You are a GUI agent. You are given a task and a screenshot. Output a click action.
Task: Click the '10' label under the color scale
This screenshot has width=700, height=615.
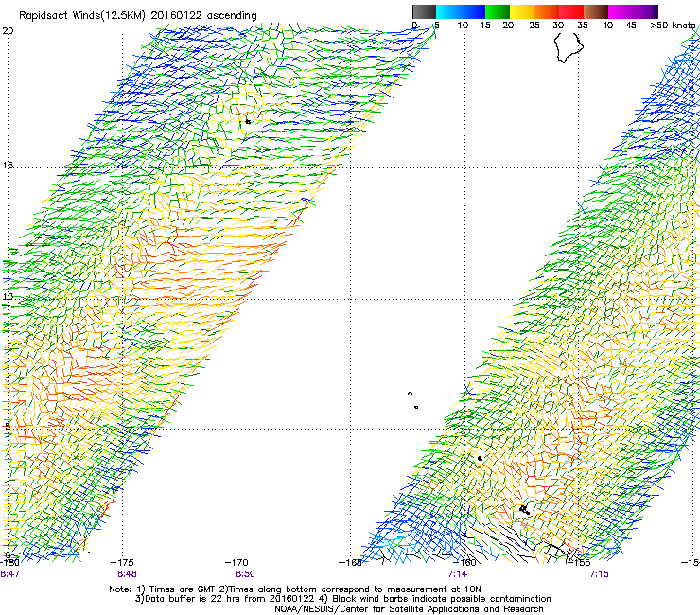pos(463,25)
